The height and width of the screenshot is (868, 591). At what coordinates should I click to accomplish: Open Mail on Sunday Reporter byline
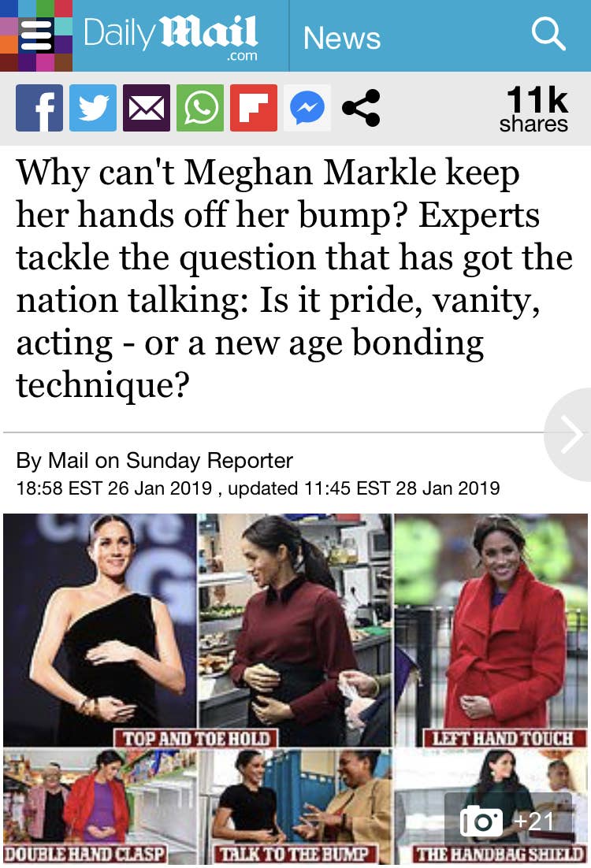tap(154, 460)
